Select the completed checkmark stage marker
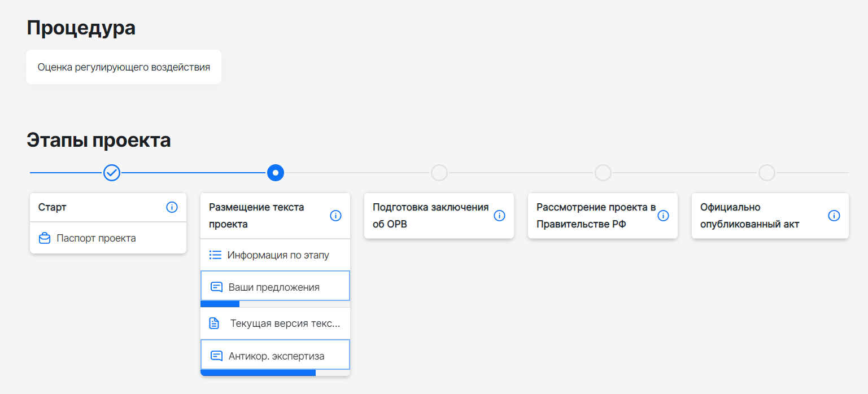Image resolution: width=868 pixels, height=394 pixels. pyautogui.click(x=112, y=173)
